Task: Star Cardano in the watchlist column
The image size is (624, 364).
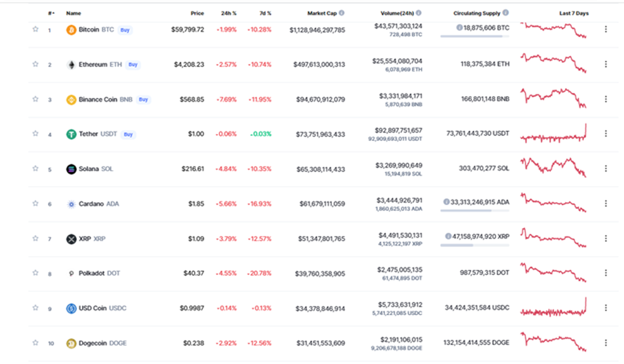Action: (x=36, y=203)
